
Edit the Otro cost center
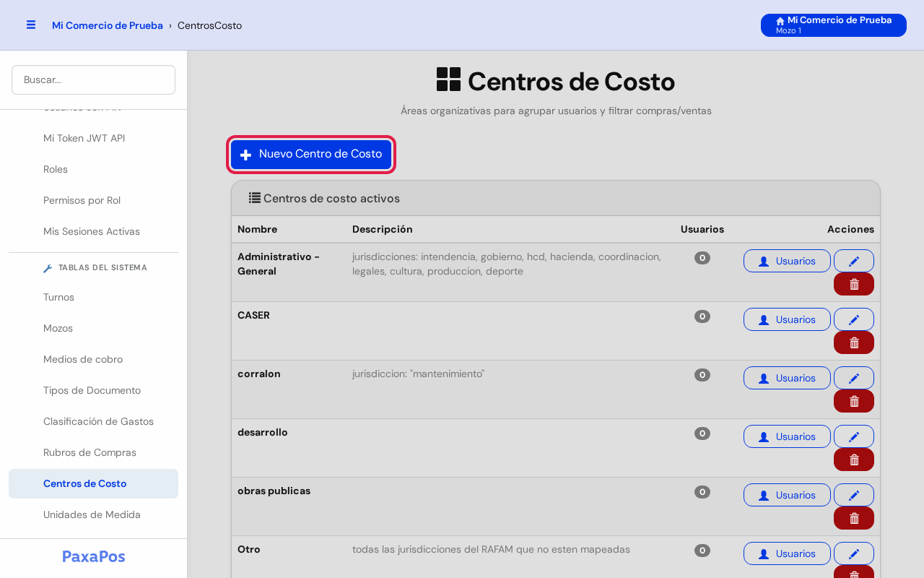click(x=854, y=553)
